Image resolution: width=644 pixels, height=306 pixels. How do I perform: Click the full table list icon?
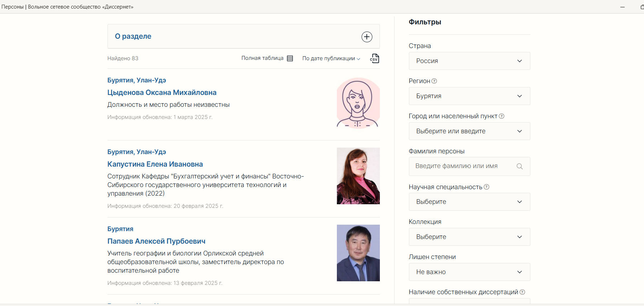click(x=290, y=58)
